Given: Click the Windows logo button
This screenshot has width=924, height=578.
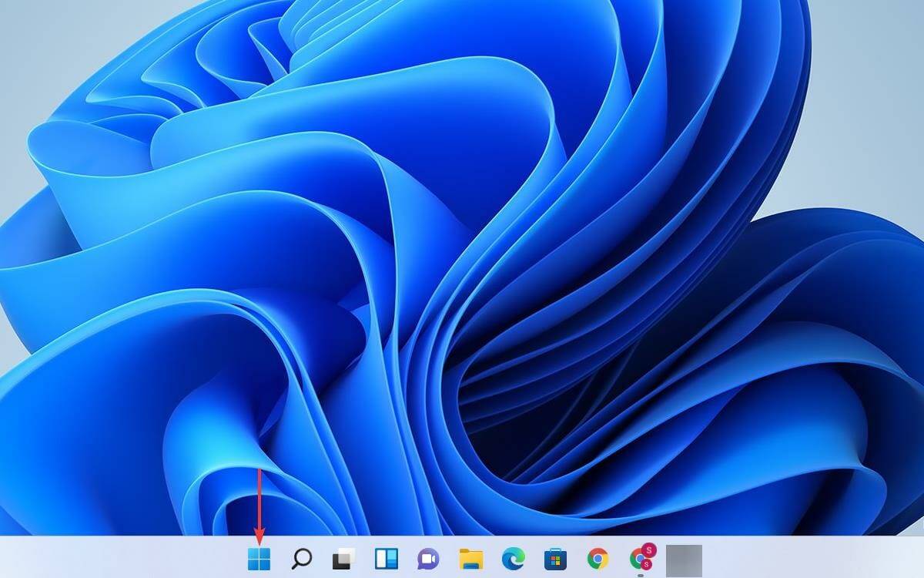Looking at the screenshot, I should (x=259, y=559).
